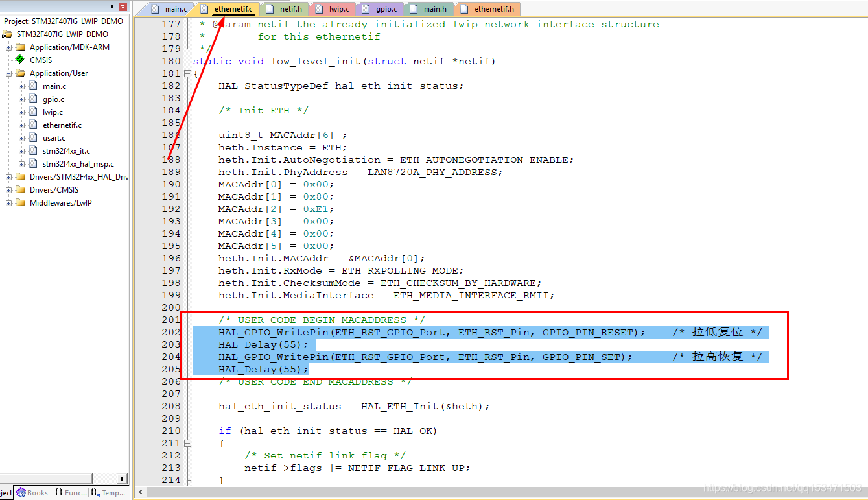Click usart.c file icon in project tree
Screen dimensions: 868x500
pyautogui.click(x=32, y=137)
